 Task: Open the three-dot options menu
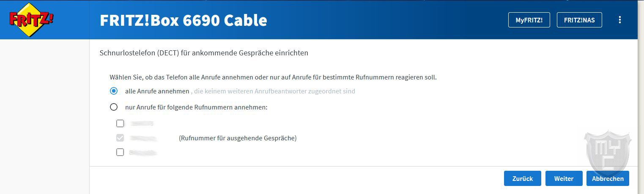(620, 20)
